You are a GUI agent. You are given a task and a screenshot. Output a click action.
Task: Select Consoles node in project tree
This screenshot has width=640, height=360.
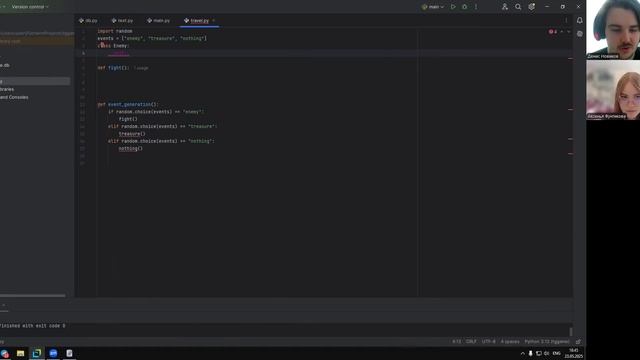(x=14, y=97)
